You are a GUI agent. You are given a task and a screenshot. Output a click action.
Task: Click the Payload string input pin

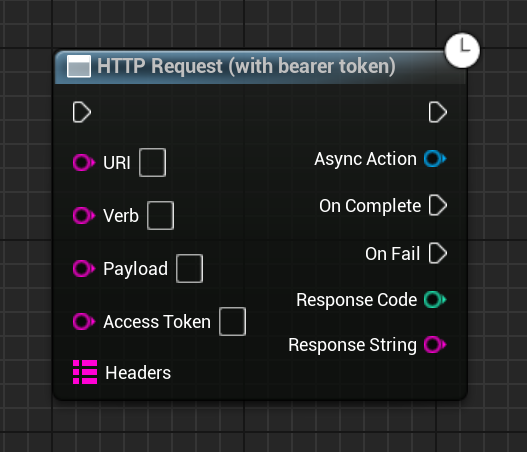84,269
